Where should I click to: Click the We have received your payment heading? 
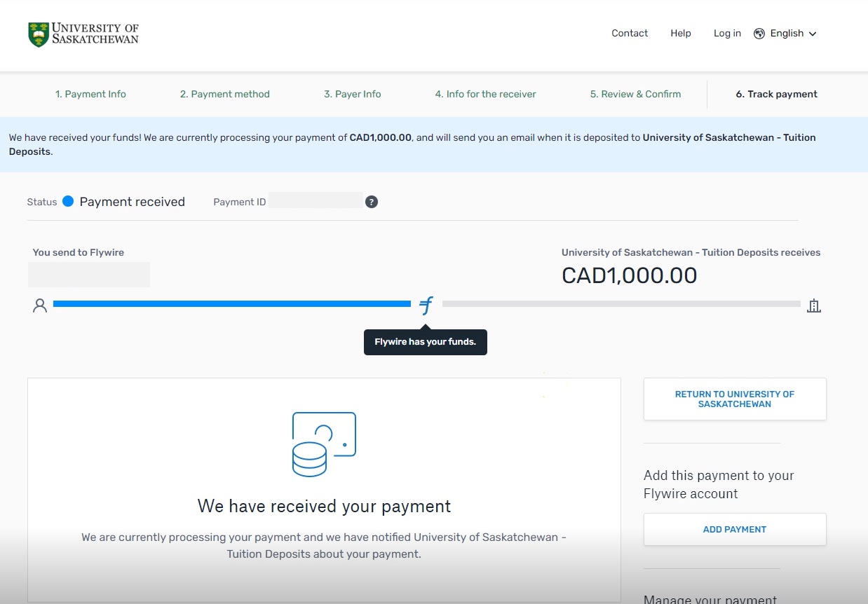[x=324, y=506]
